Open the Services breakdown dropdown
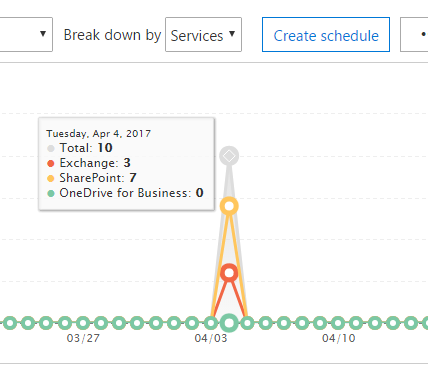Viewport: 428px width, 368px height. (x=203, y=35)
